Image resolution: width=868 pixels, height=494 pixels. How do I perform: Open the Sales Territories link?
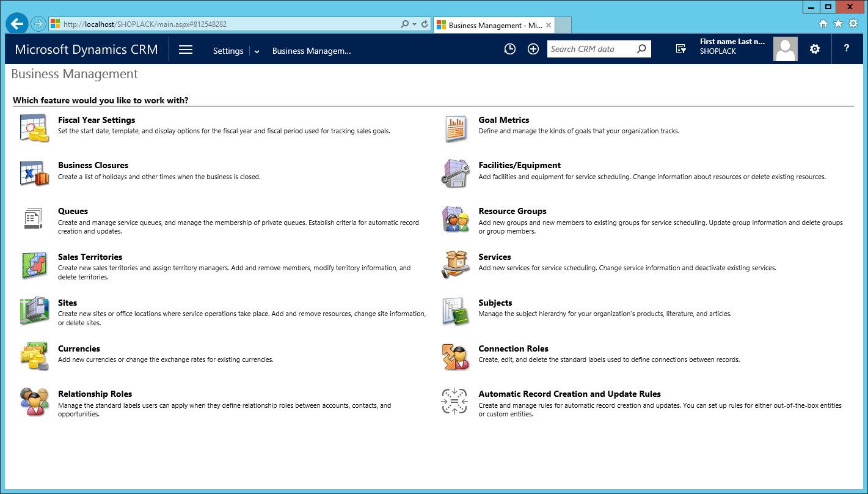[90, 257]
